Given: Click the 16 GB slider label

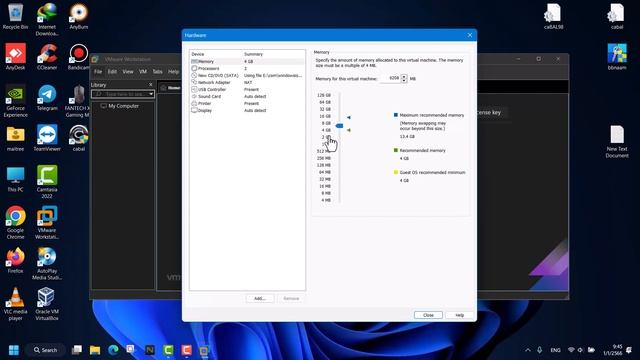Looking at the screenshot, I should [325, 116].
